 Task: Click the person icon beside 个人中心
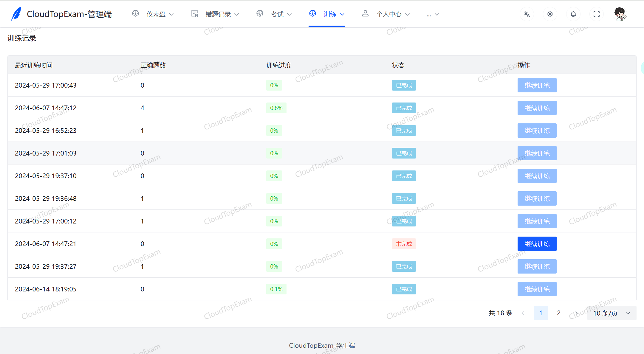point(365,13)
